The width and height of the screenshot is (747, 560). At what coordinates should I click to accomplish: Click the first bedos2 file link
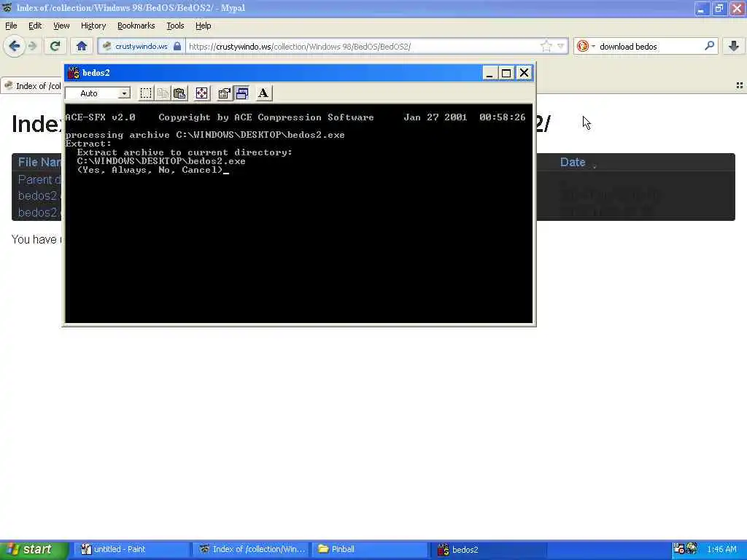38,195
